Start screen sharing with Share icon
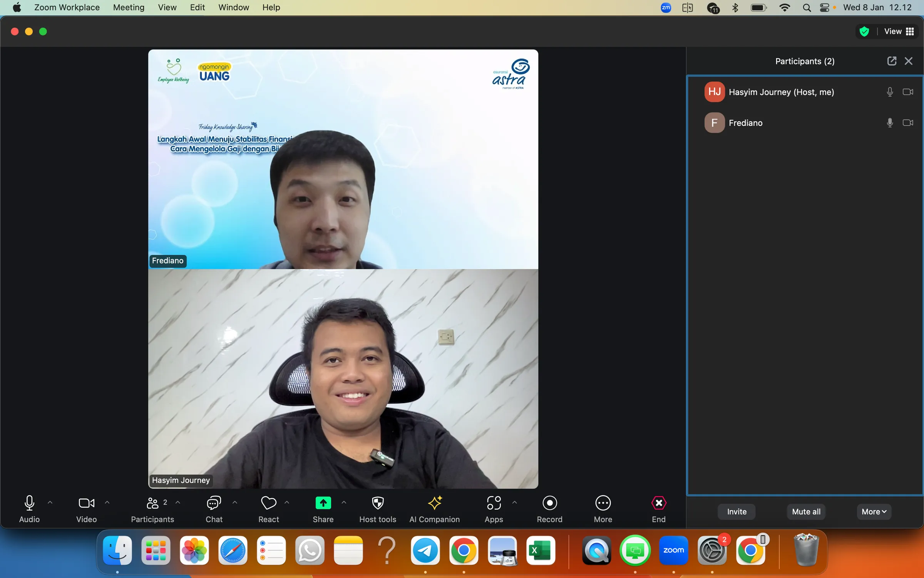This screenshot has height=578, width=924. [323, 503]
